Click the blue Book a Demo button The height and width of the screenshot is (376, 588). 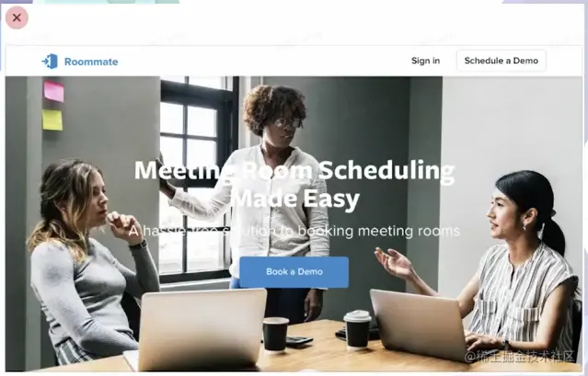(x=294, y=272)
